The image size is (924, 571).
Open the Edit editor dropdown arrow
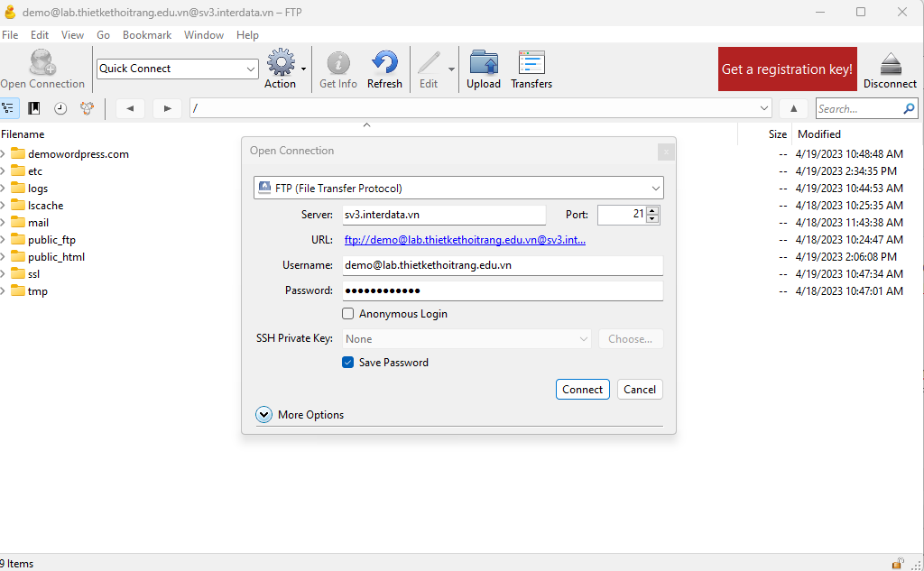(x=451, y=69)
